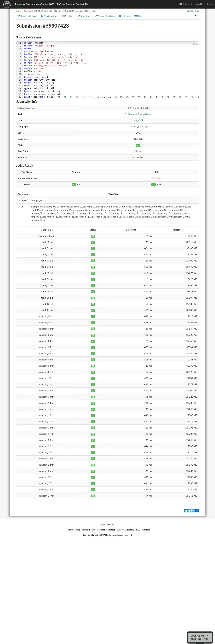Screen dimensions: 215x644
Task: Open Information Protection Policy link
Action: click(x=110, y=530)
